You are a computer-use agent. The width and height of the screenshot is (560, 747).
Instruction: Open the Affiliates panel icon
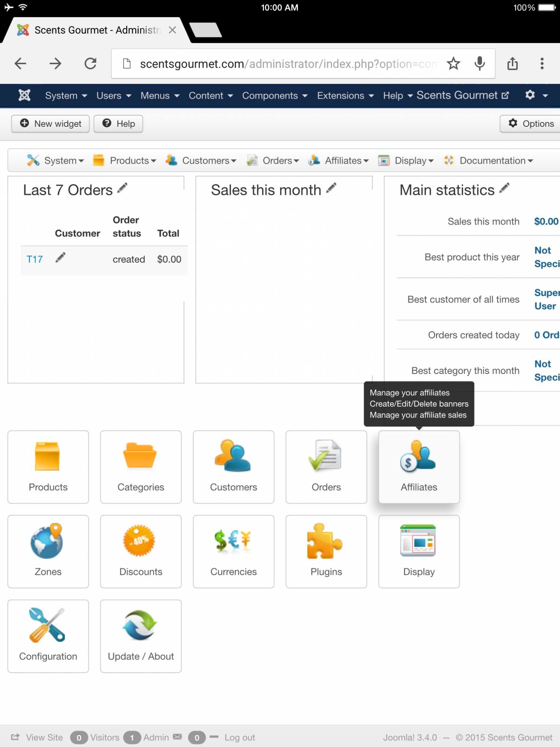point(419,467)
